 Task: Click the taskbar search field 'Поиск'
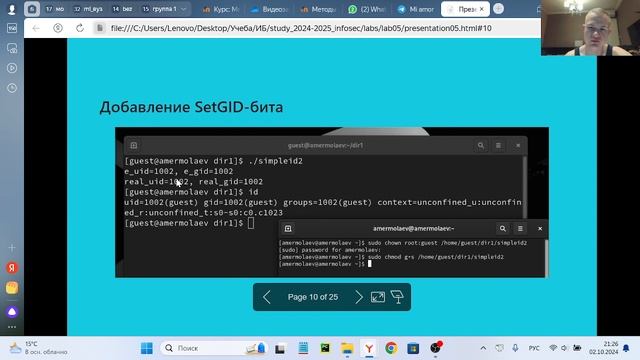point(214,348)
